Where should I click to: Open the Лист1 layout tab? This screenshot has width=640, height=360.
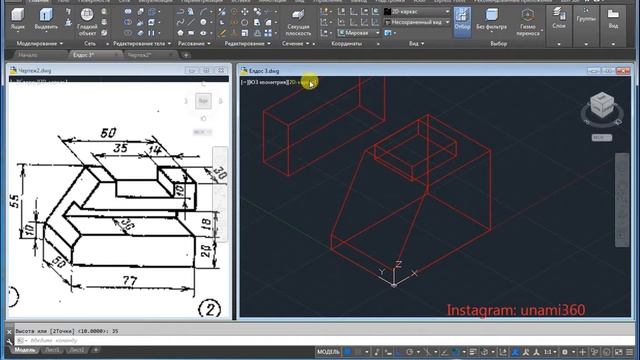pos(53,350)
